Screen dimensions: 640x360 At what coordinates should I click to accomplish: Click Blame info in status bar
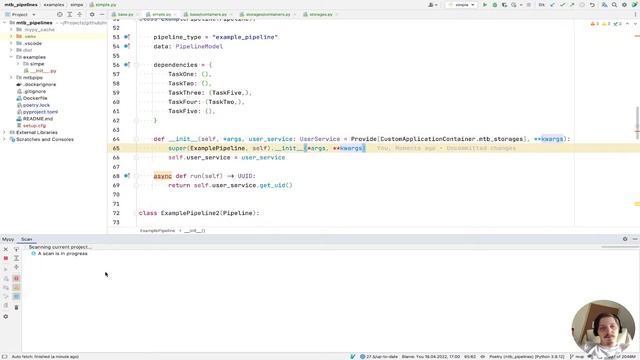pos(431,357)
